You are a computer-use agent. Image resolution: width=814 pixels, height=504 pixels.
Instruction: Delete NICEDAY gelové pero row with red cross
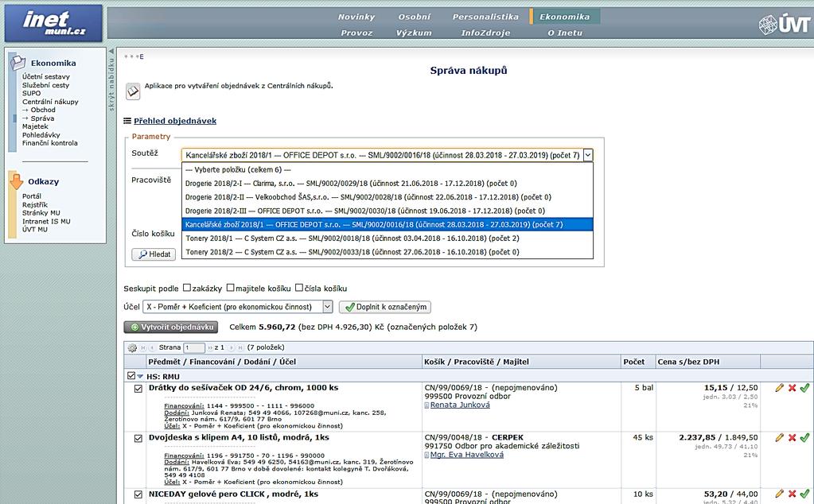pyautogui.click(x=793, y=494)
